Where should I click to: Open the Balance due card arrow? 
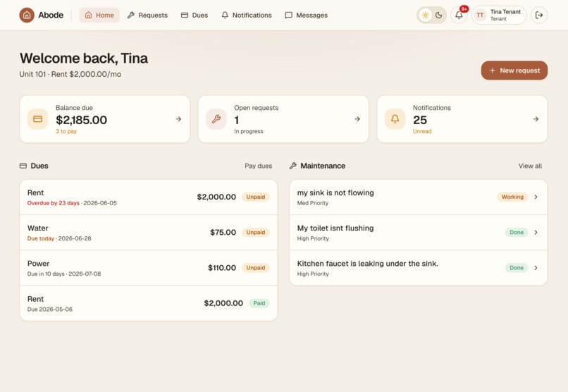(178, 119)
